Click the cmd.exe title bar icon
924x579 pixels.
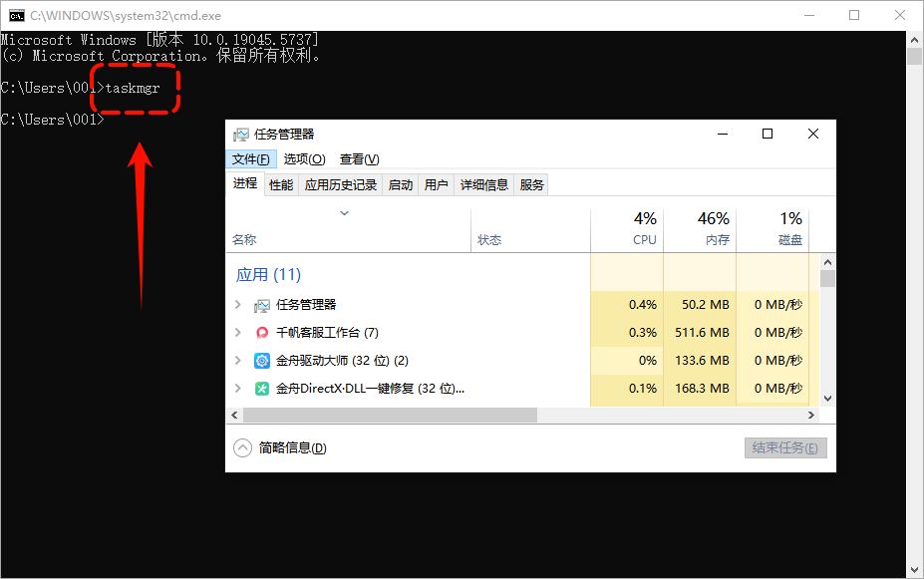(x=17, y=15)
